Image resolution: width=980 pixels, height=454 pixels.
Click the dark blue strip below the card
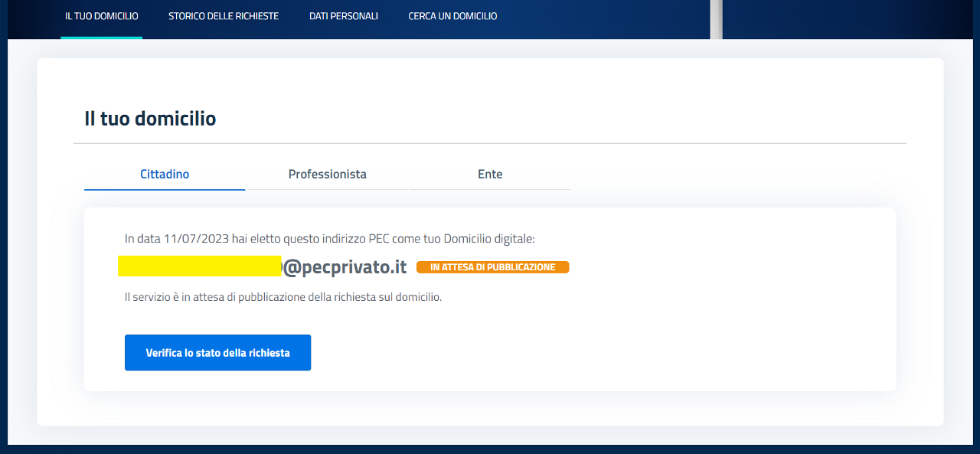[490, 449]
